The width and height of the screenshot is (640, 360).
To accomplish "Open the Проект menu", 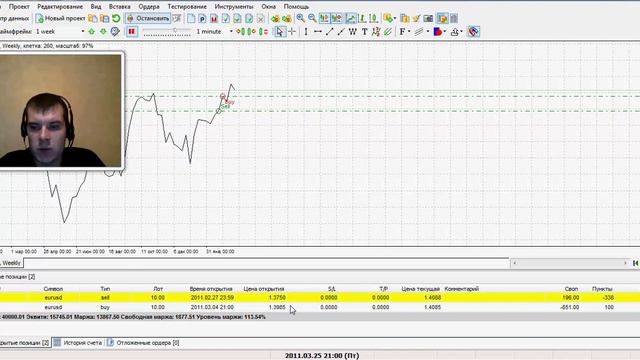I will tap(19, 7).
